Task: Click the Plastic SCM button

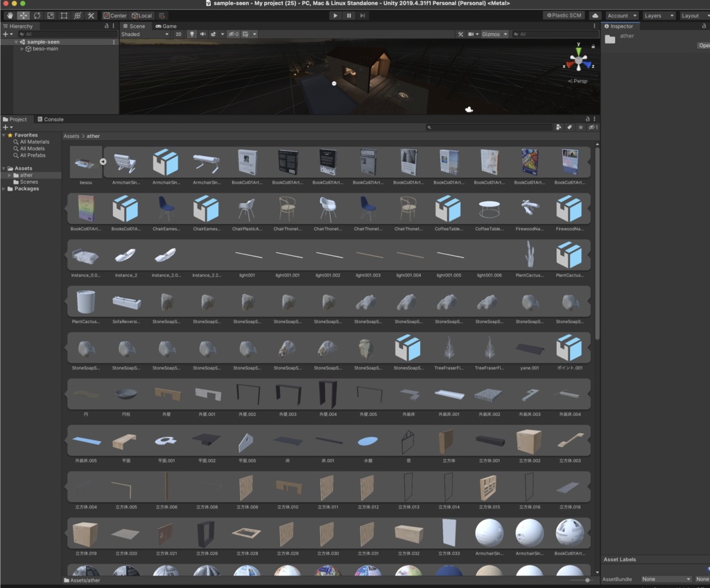Action: tap(563, 14)
